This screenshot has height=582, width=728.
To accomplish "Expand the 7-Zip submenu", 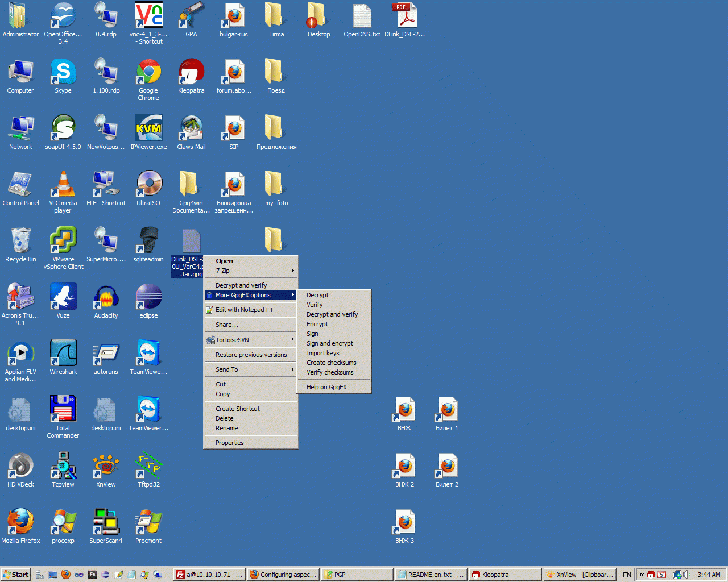I will [x=251, y=271].
